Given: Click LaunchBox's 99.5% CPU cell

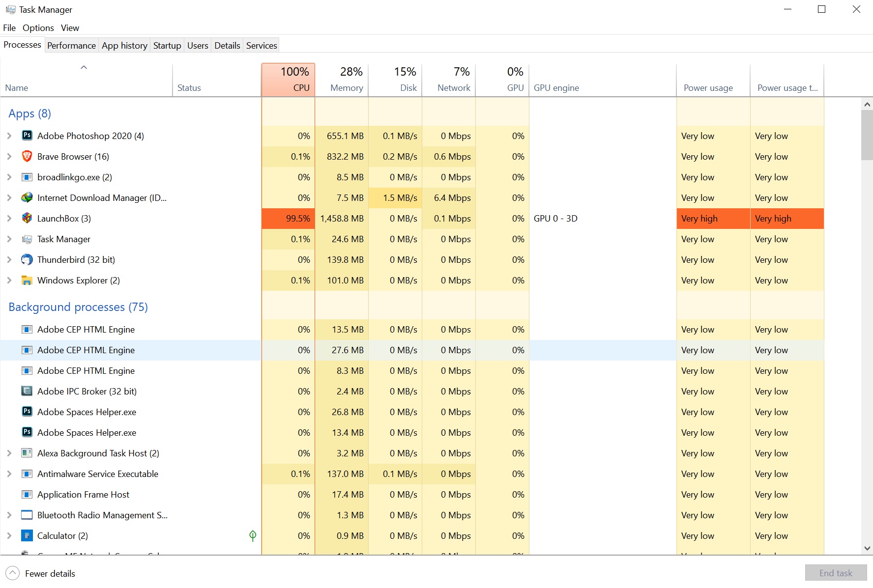Looking at the screenshot, I should tap(288, 218).
